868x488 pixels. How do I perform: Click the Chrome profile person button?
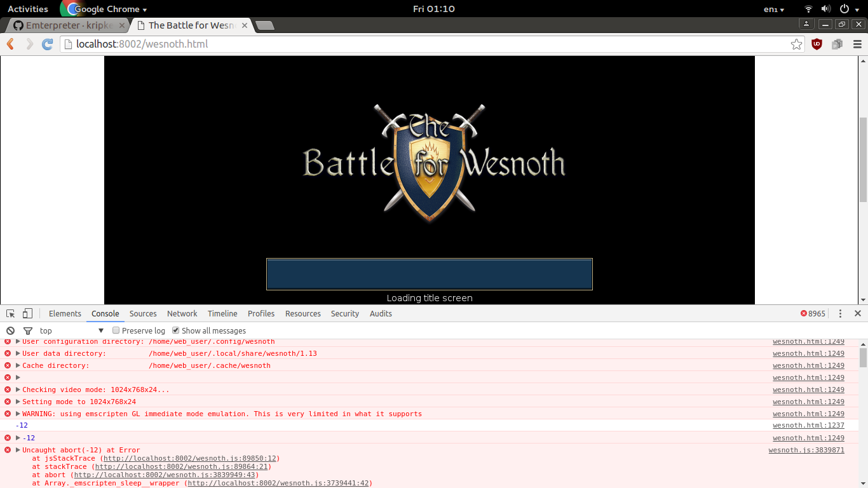point(806,24)
